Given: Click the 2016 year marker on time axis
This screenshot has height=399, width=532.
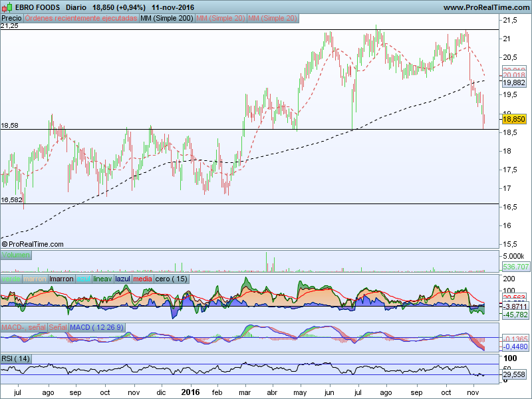Looking at the screenshot, I should 192,393.
